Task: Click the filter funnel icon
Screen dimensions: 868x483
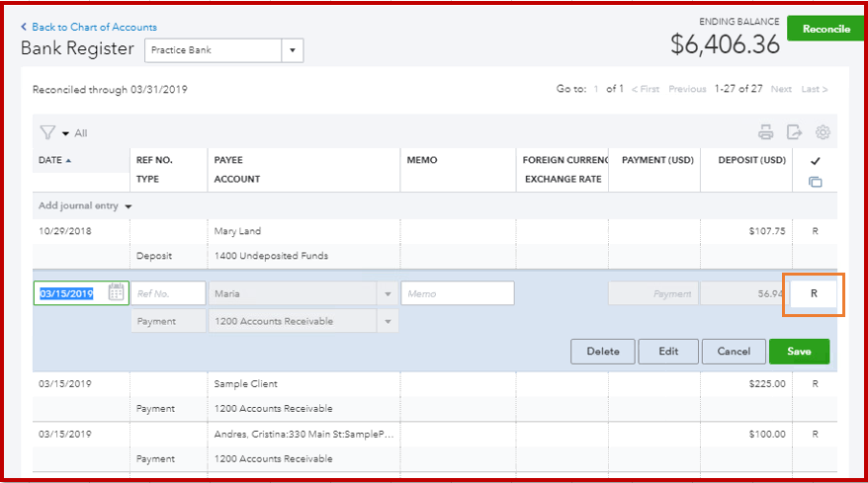Action: point(46,132)
